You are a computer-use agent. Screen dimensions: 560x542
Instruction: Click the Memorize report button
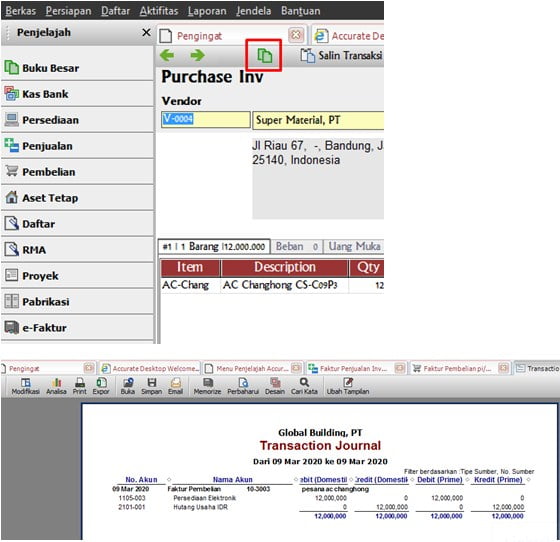[x=208, y=386]
